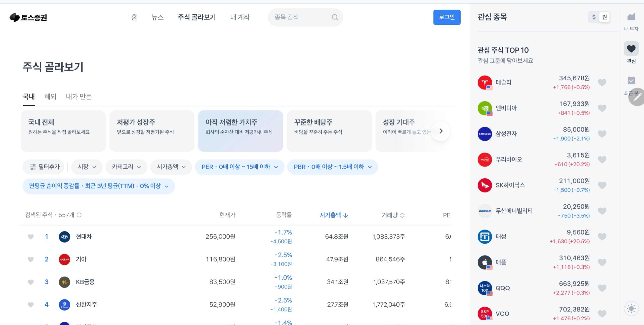Screen dimensions: 644x325
Task: Click the 애플 logo in watchlist
Action: (485, 263)
